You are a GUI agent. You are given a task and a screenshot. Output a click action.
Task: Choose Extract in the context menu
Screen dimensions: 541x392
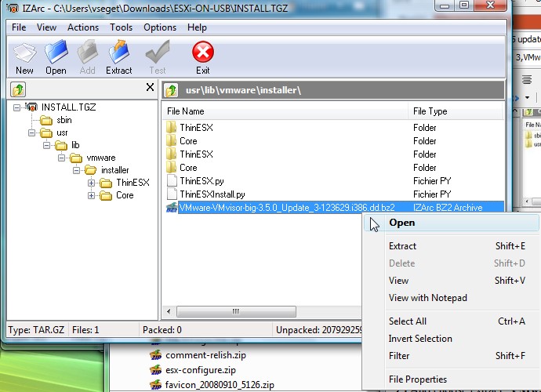452,246
